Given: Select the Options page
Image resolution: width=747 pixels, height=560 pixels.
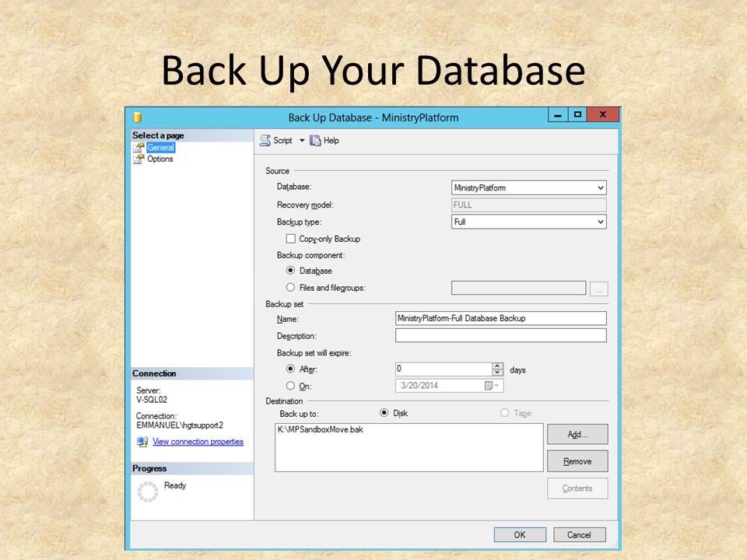Looking at the screenshot, I should coord(160,159).
